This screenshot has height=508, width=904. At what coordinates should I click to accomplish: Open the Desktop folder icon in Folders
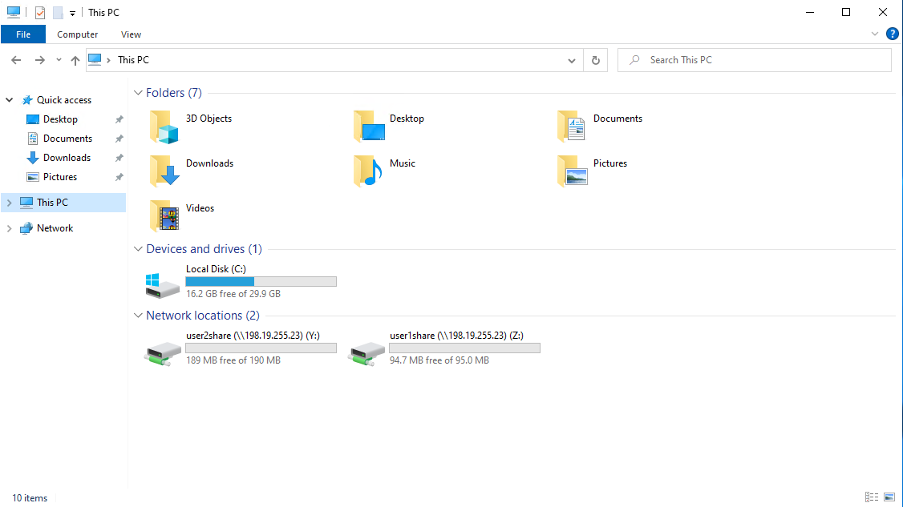(x=369, y=127)
